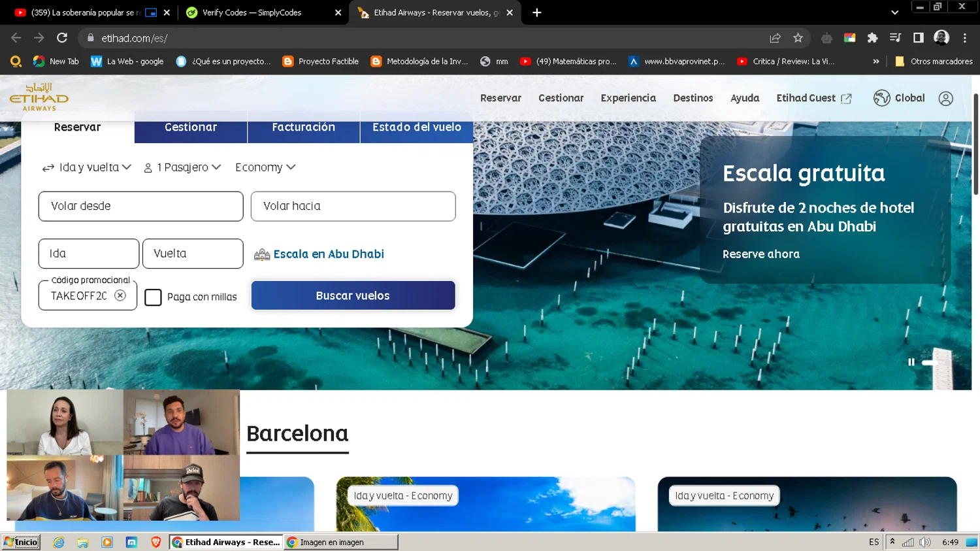
Task: Open the Otros marcadores bookmarks folder
Action: click(934, 61)
